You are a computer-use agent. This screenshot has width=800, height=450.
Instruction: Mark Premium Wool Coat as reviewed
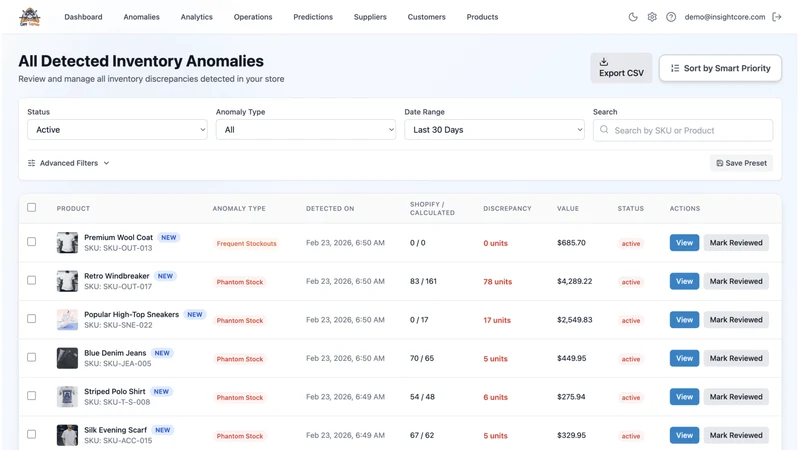(736, 243)
